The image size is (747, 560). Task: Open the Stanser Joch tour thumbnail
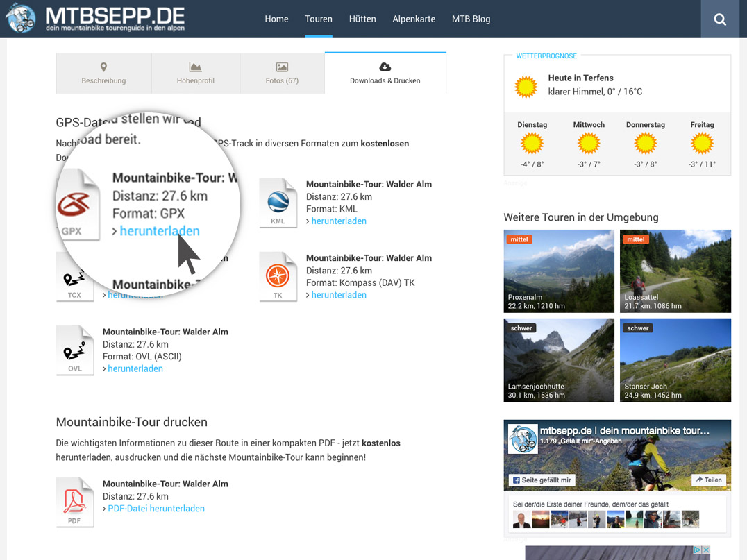tap(675, 360)
